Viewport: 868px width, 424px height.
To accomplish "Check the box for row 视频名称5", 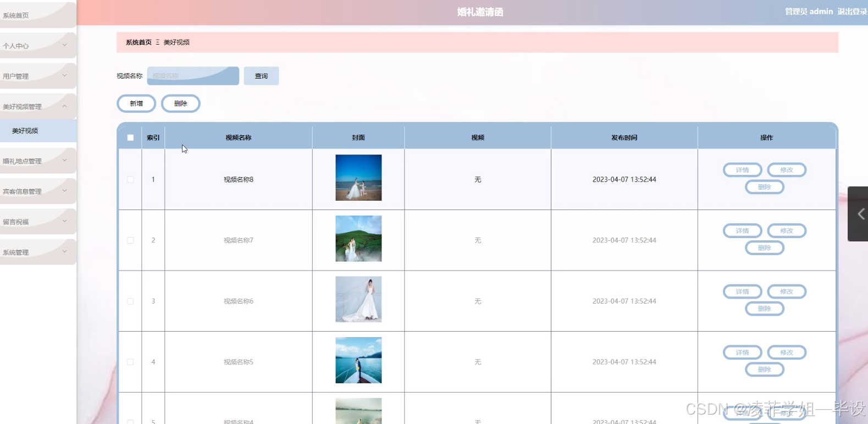I will (130, 362).
